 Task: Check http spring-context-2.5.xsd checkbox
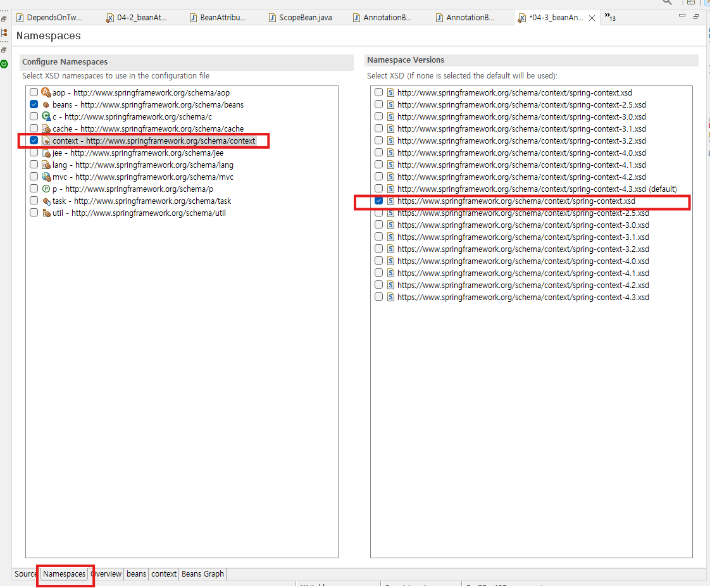pyautogui.click(x=379, y=104)
